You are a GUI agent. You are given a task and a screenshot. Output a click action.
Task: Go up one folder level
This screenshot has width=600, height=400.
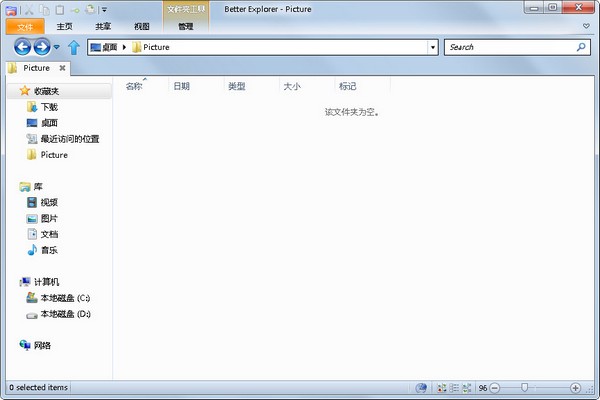click(73, 47)
